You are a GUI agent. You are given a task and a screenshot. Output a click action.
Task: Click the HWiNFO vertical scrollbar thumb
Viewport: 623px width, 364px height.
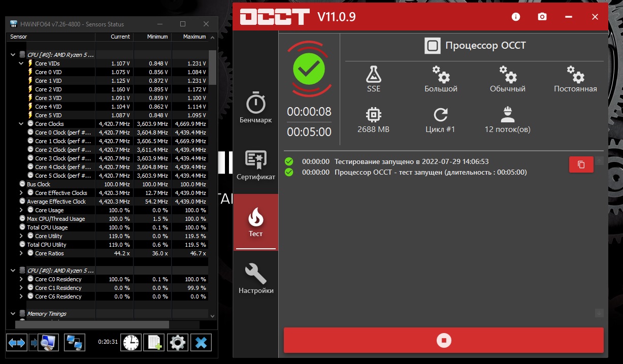tap(212, 67)
